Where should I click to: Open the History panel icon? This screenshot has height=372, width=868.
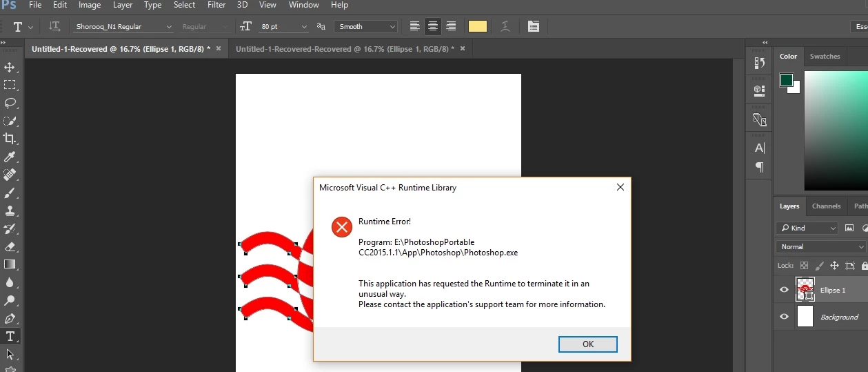(x=760, y=63)
